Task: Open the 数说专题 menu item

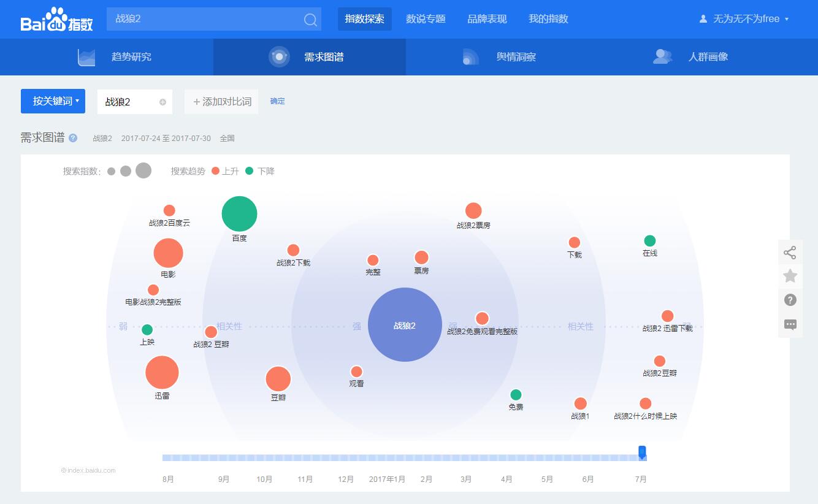Action: (426, 19)
